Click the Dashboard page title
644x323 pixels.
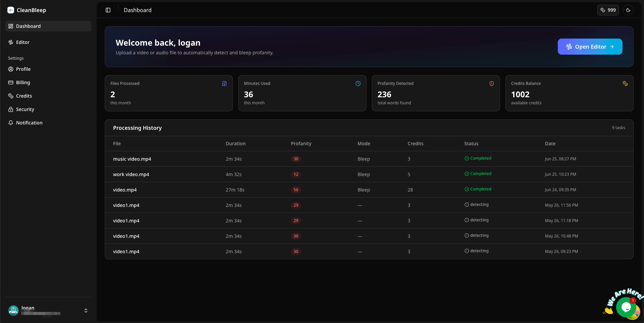[x=138, y=10]
